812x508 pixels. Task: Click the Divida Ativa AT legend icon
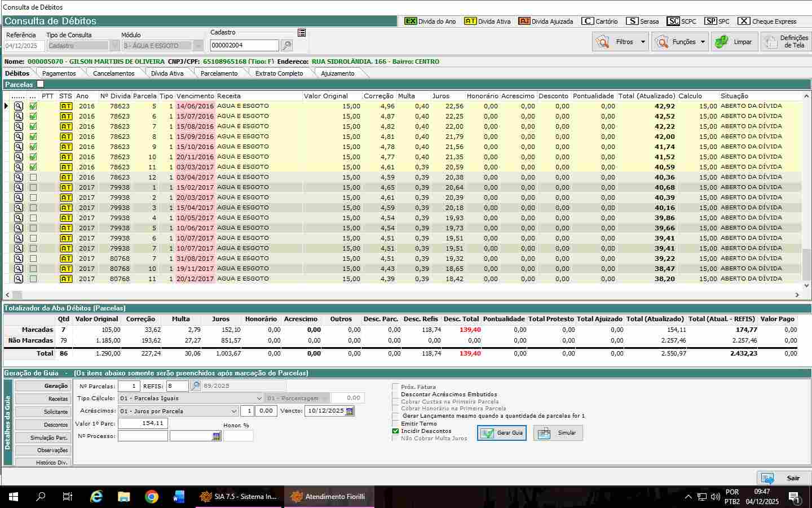click(470, 21)
